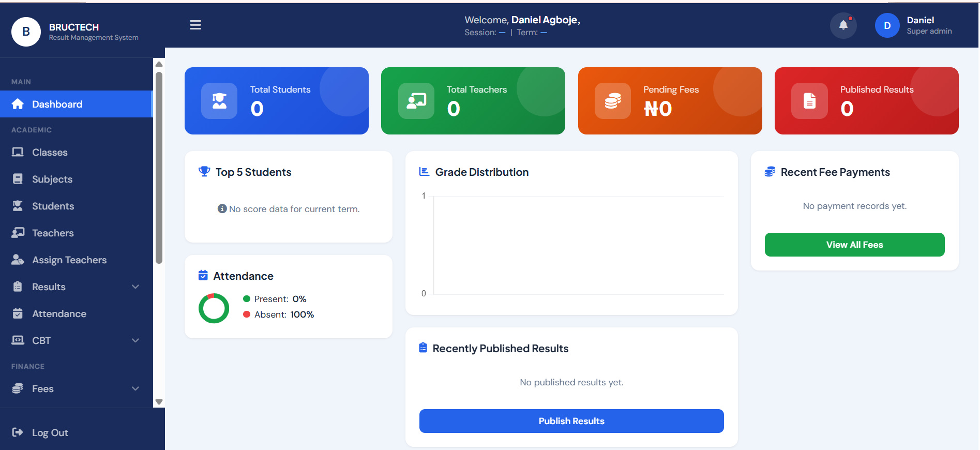Click the Dashboard home icon in sidebar
This screenshot has width=980, height=450.
tap(18, 104)
